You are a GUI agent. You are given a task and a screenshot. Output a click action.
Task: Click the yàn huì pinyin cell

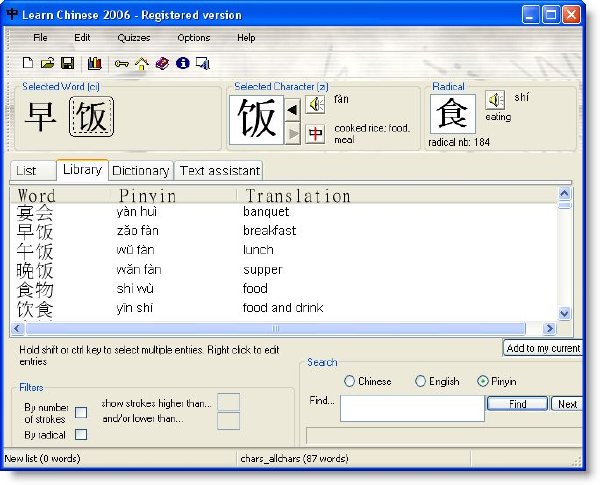pos(137,212)
